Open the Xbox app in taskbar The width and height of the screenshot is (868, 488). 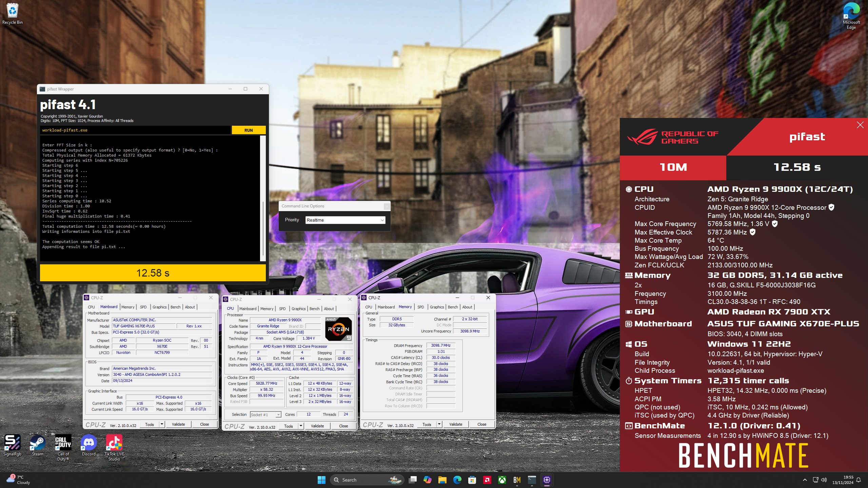pyautogui.click(x=502, y=480)
